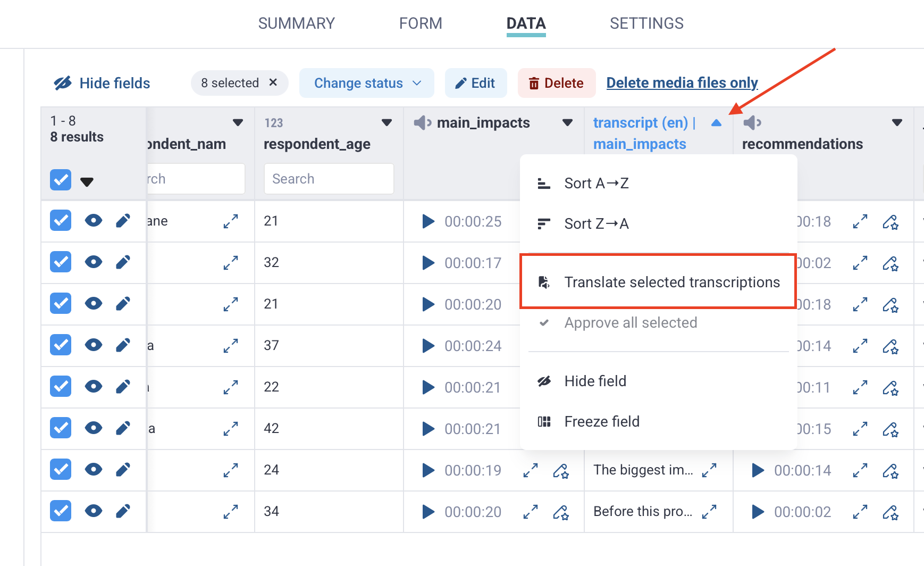Open main_impacts column menu arrow

[x=568, y=123]
